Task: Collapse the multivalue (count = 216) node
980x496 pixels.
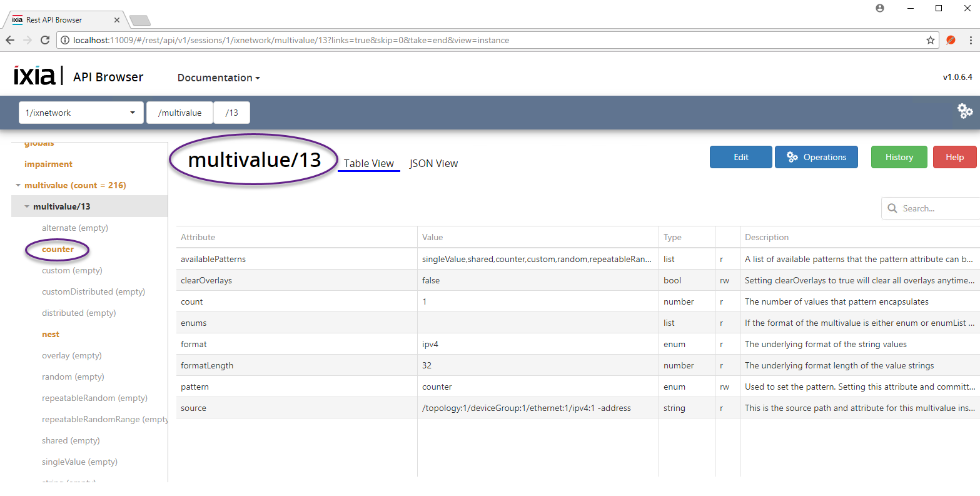Action: tap(18, 185)
